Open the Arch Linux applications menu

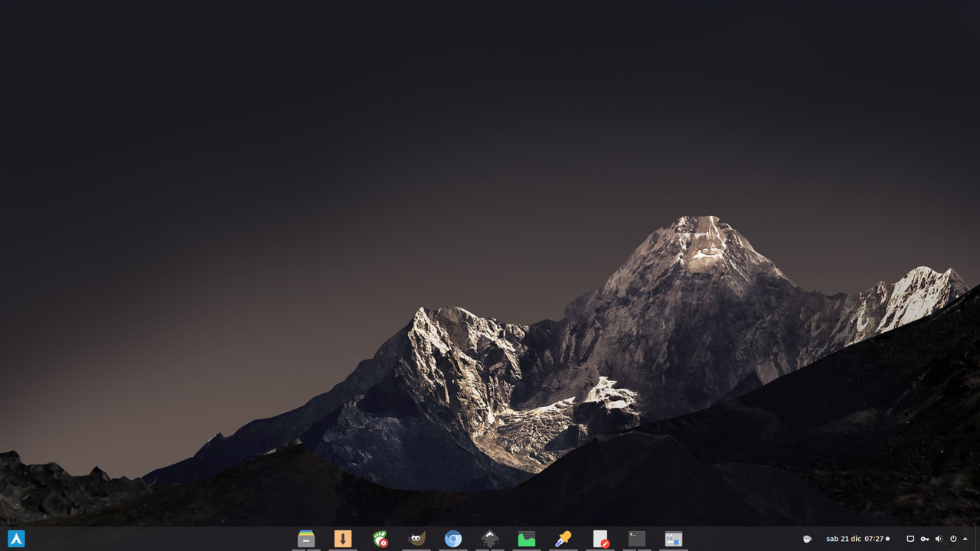16,539
